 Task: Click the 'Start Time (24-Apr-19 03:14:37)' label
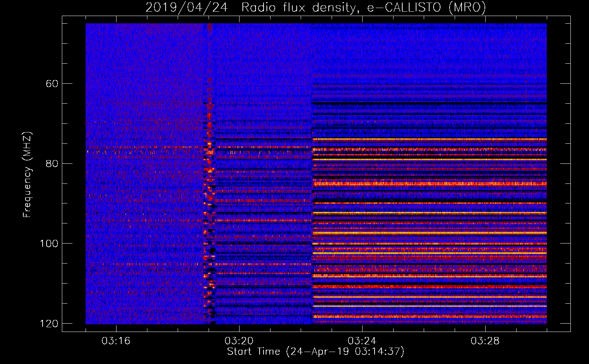click(x=316, y=352)
